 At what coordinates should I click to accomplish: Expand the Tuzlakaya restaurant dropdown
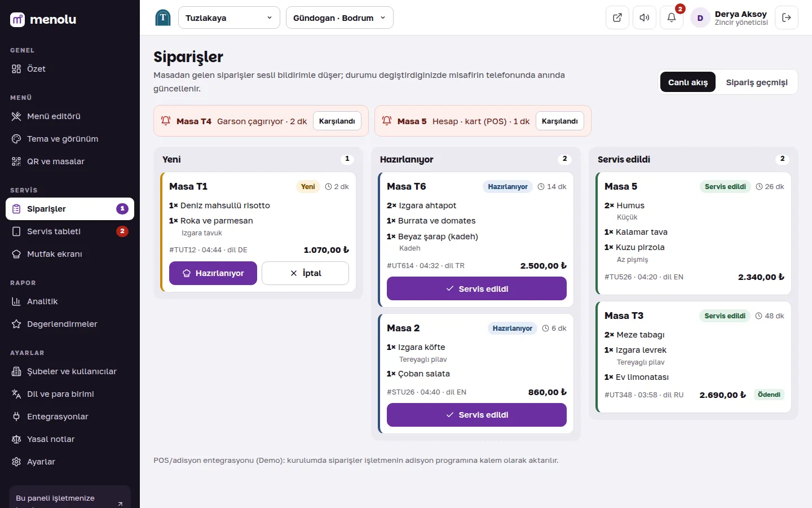(229, 17)
